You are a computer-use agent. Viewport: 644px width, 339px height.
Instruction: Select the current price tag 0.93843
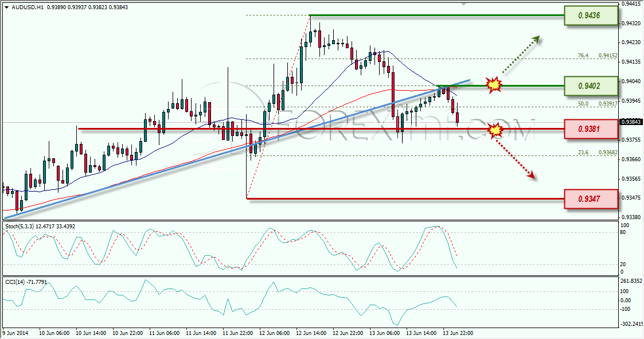pos(630,122)
